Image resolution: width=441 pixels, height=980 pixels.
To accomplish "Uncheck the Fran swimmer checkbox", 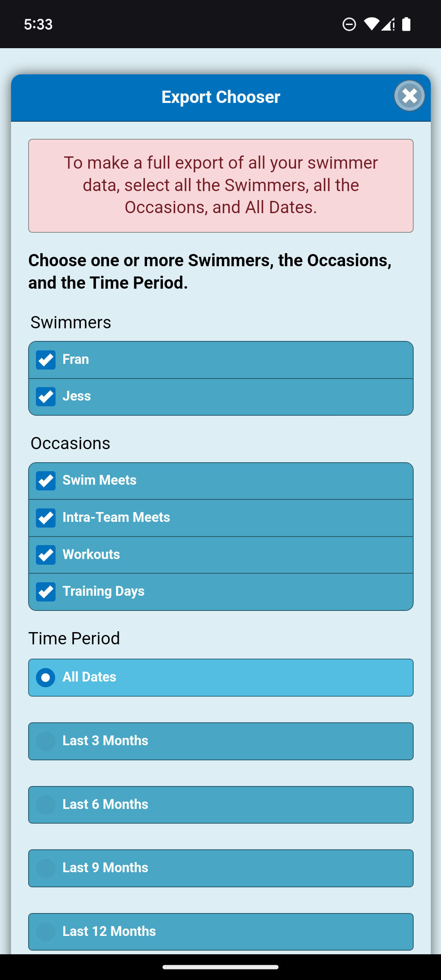I will 46,360.
